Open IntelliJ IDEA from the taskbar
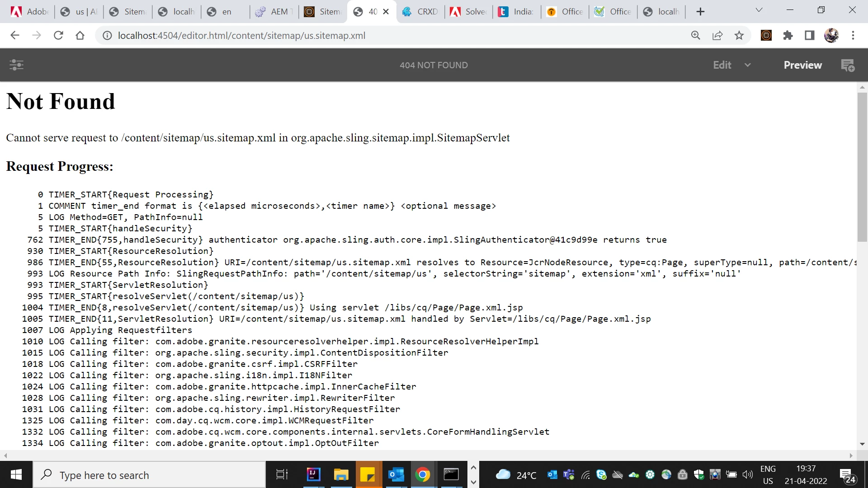Image resolution: width=868 pixels, height=488 pixels. pyautogui.click(x=313, y=474)
